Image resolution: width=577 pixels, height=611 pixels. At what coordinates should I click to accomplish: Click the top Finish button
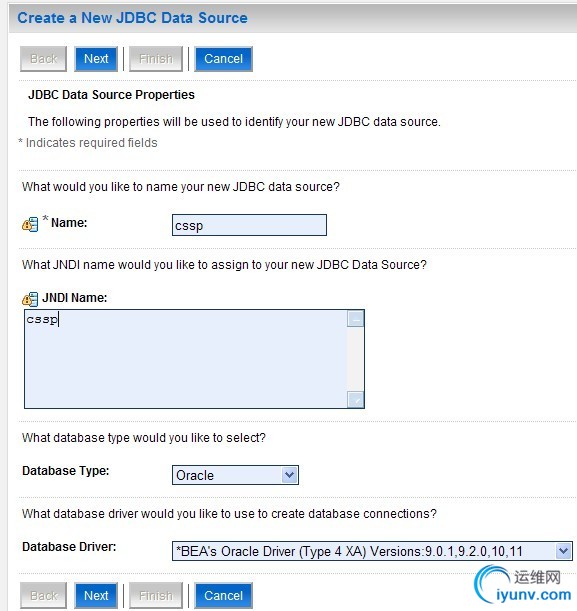click(x=156, y=59)
